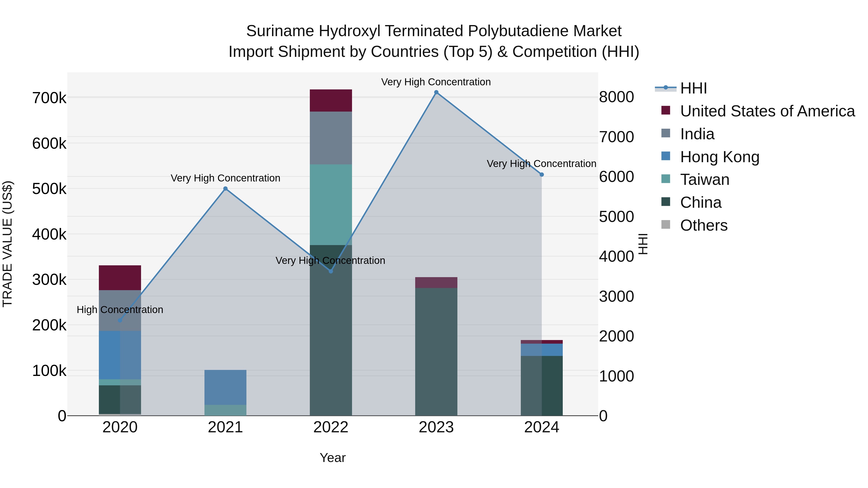Click the blue Hong Kong legend swatch
This screenshot has width=868, height=488.
point(666,156)
